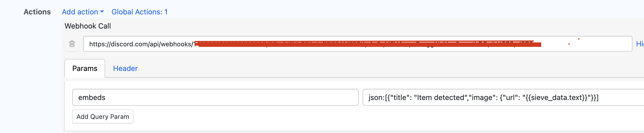Click the red redacted part of the webhook URL
This screenshot has width=644, height=133.
[366, 44]
